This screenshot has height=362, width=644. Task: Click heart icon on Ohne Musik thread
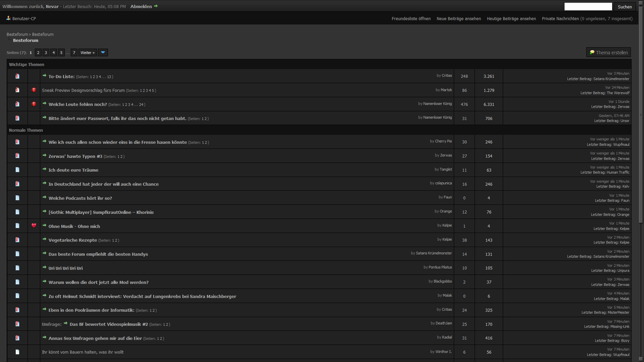pyautogui.click(x=34, y=226)
